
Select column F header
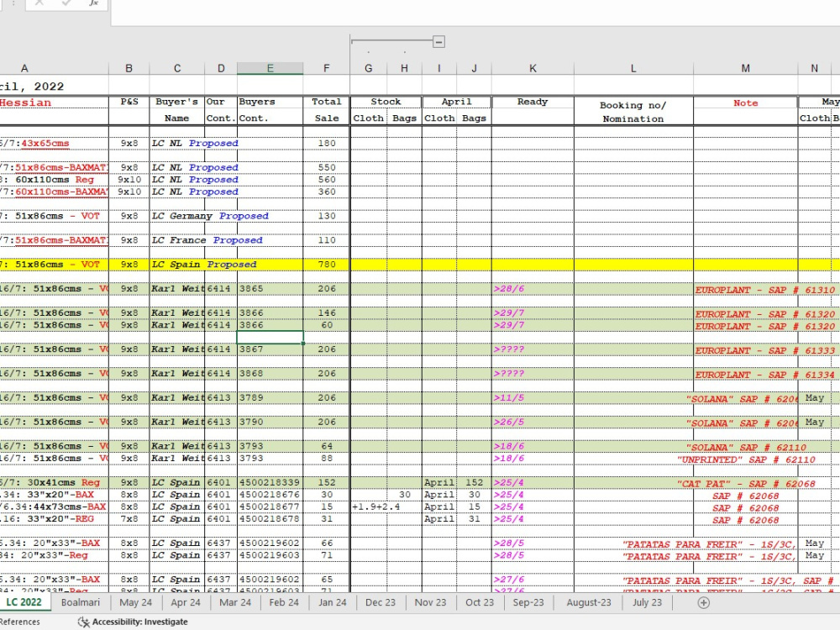(x=326, y=68)
